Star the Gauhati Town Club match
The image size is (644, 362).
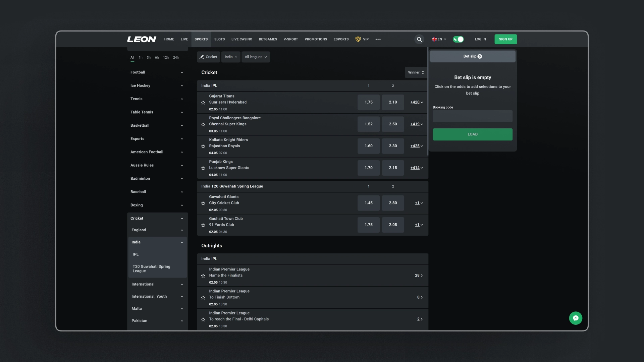pos(203,225)
